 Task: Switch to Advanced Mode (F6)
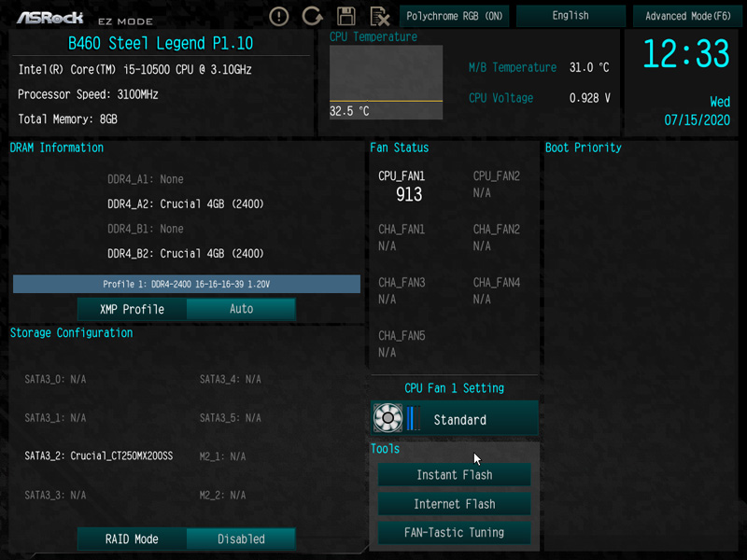pyautogui.click(x=687, y=16)
